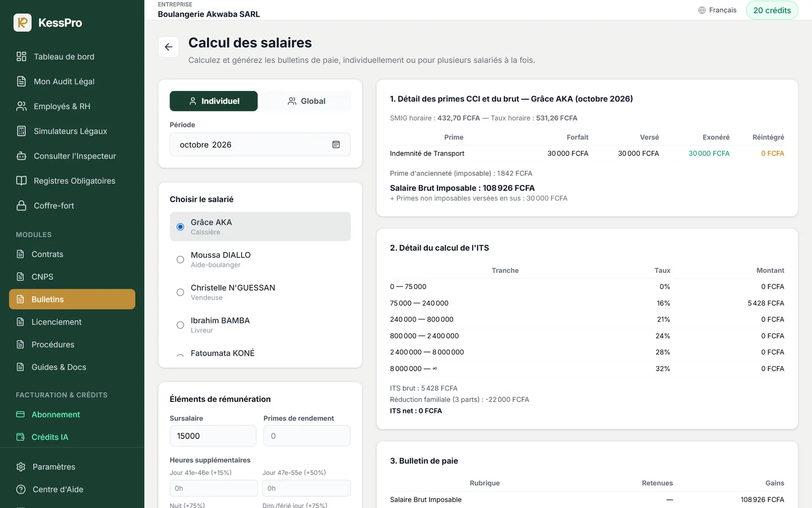812x508 pixels.
Task: Click the Licenciement module icon
Action: [20, 322]
